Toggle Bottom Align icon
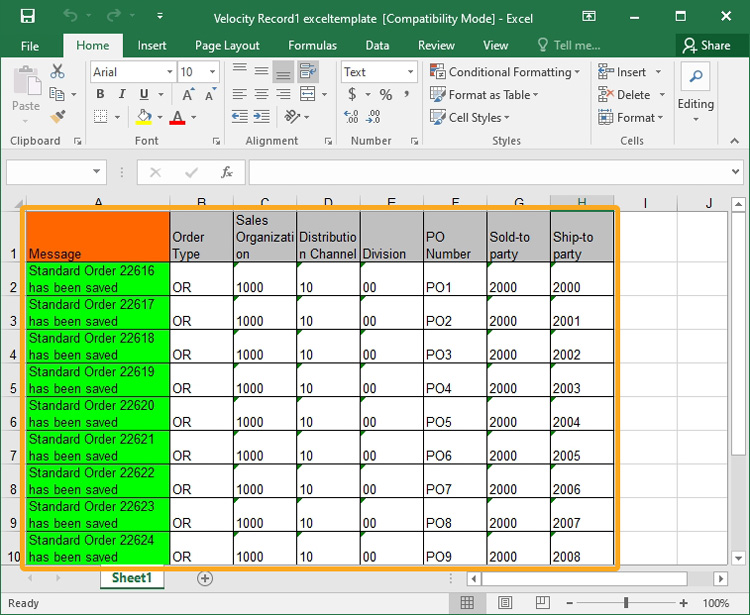Screen dimensions: 750x615 click(x=283, y=72)
